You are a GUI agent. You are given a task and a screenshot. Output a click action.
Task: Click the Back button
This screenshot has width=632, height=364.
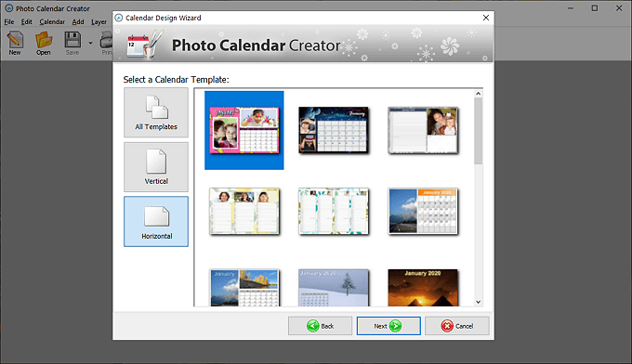click(x=320, y=326)
